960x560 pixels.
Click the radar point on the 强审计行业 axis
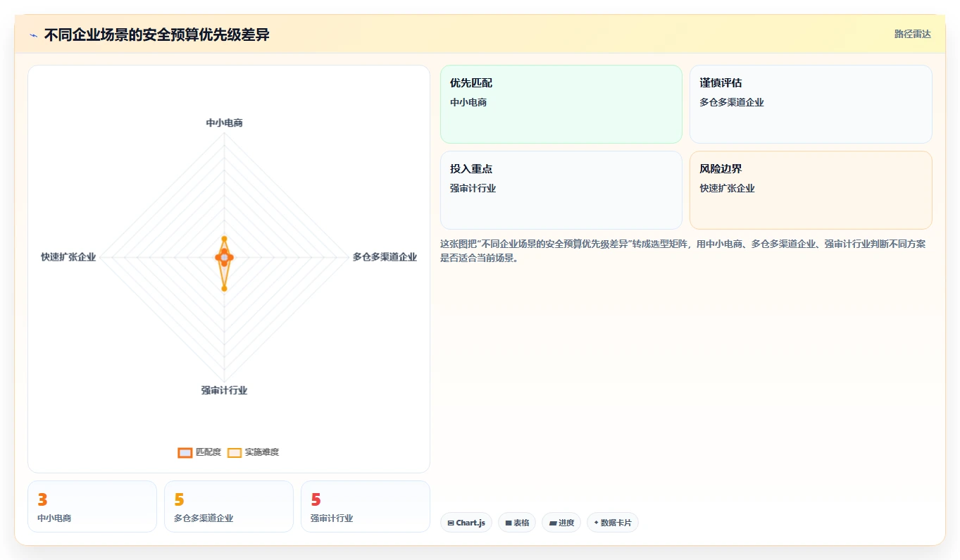click(x=224, y=288)
